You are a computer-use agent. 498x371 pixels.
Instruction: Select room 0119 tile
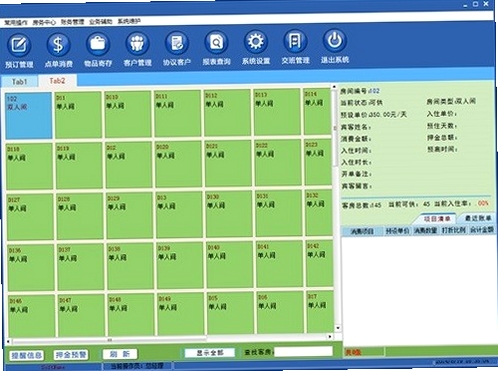79,166
